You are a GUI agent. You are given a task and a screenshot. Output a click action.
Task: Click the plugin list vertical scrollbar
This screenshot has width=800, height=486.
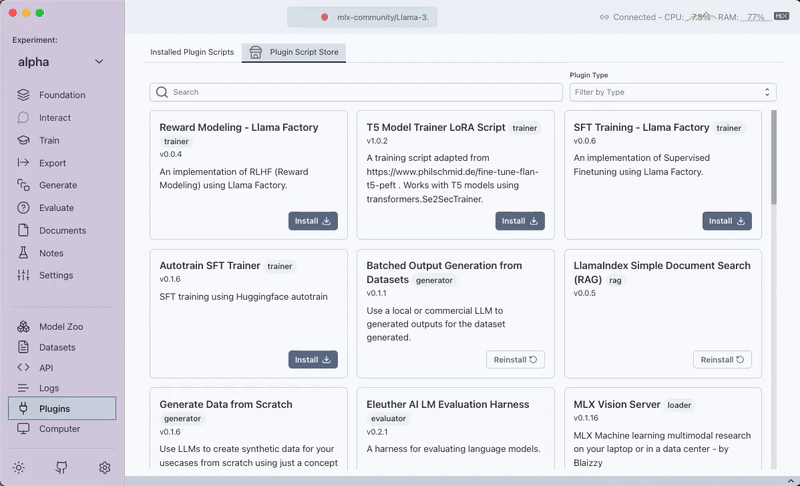pos(772,160)
